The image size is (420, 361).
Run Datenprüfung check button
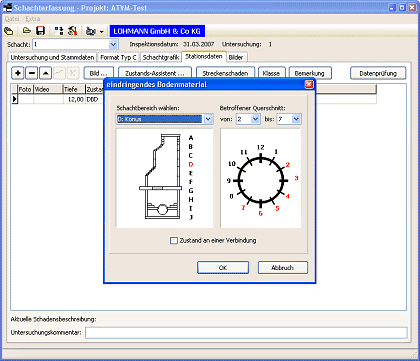pos(378,73)
